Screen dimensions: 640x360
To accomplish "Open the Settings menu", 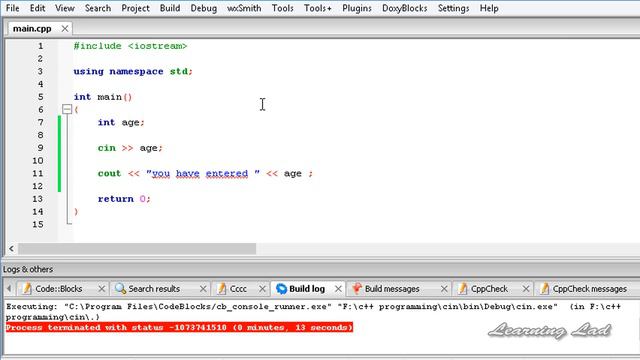I will tap(453, 8).
